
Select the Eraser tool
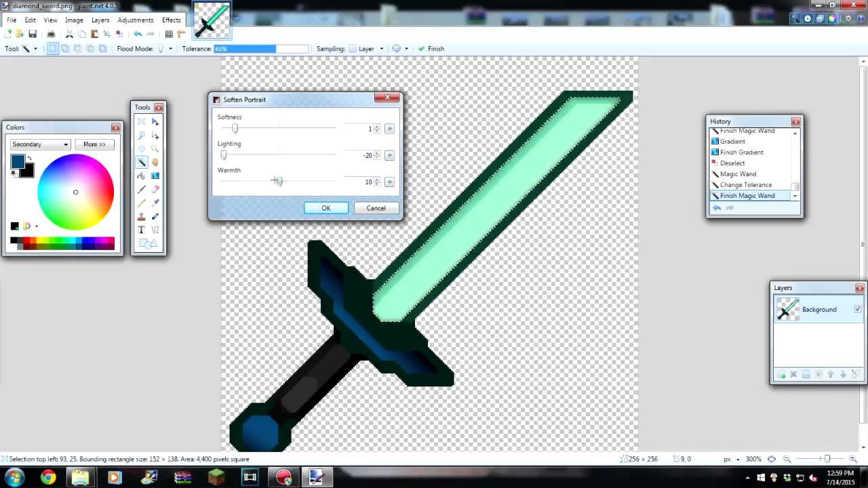(x=155, y=189)
